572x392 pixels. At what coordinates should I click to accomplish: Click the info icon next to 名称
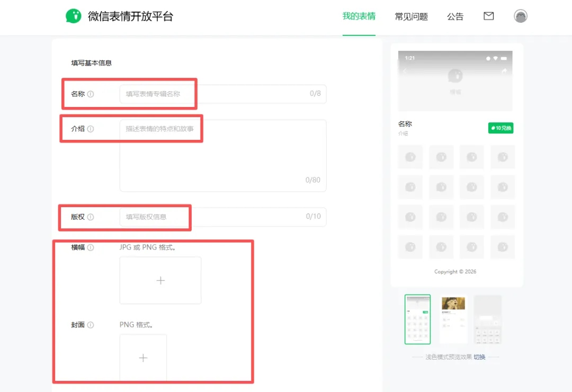coord(91,94)
